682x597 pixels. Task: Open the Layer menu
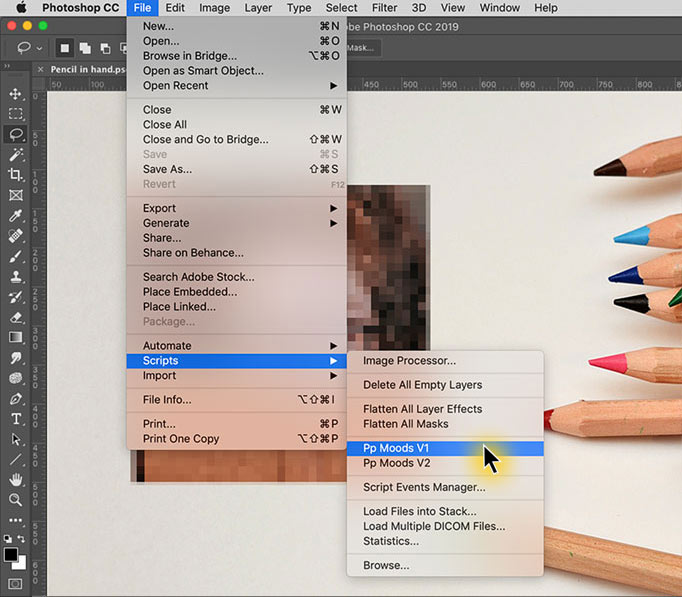click(258, 8)
